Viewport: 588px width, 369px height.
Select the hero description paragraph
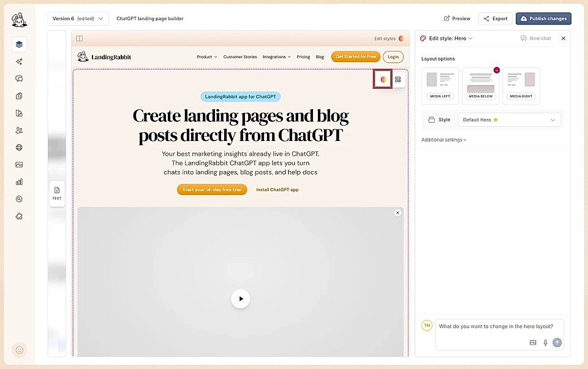(240, 163)
